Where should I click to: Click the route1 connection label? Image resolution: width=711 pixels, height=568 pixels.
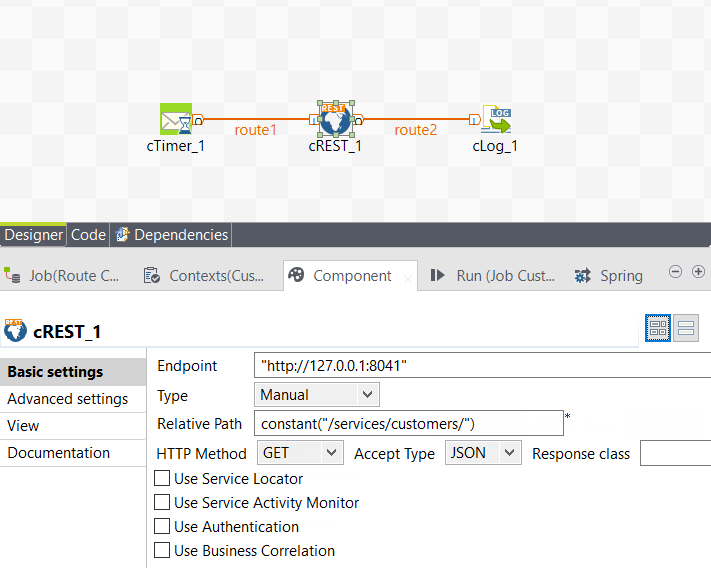click(256, 130)
